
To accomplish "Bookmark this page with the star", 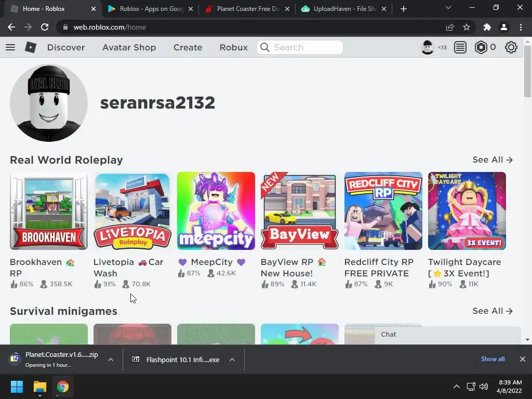I will click(467, 27).
